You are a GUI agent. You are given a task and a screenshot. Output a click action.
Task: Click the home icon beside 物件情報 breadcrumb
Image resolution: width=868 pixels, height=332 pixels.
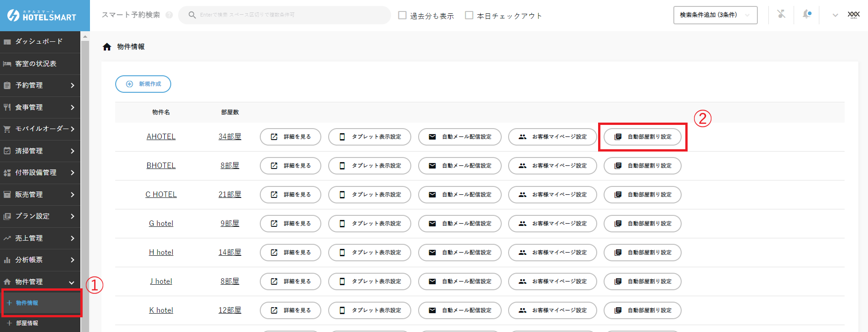click(107, 47)
